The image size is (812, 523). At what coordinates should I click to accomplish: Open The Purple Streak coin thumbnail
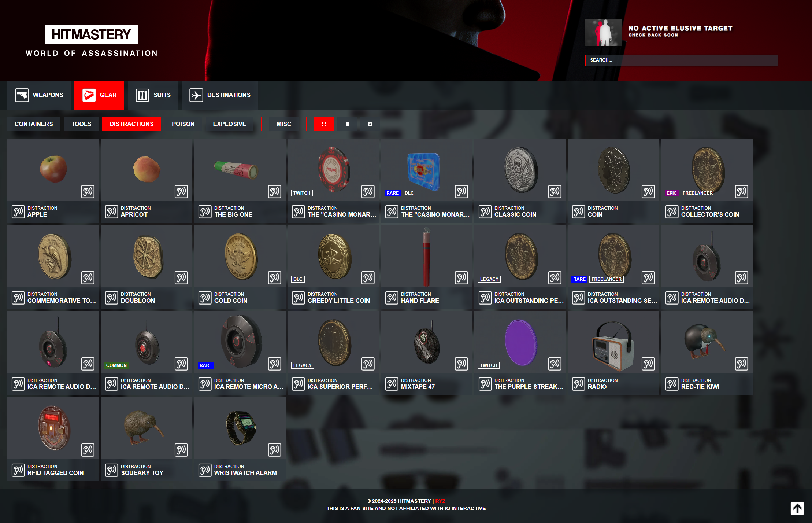coord(520,342)
